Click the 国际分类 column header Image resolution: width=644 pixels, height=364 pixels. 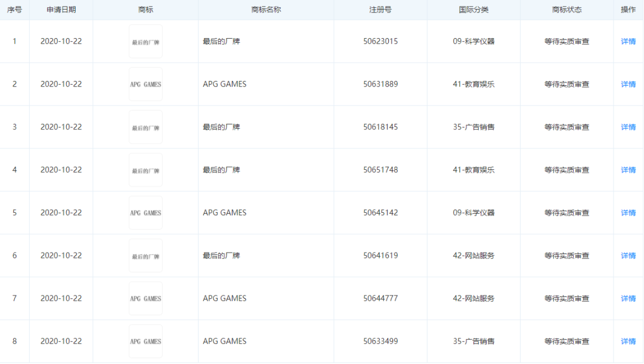click(x=473, y=10)
